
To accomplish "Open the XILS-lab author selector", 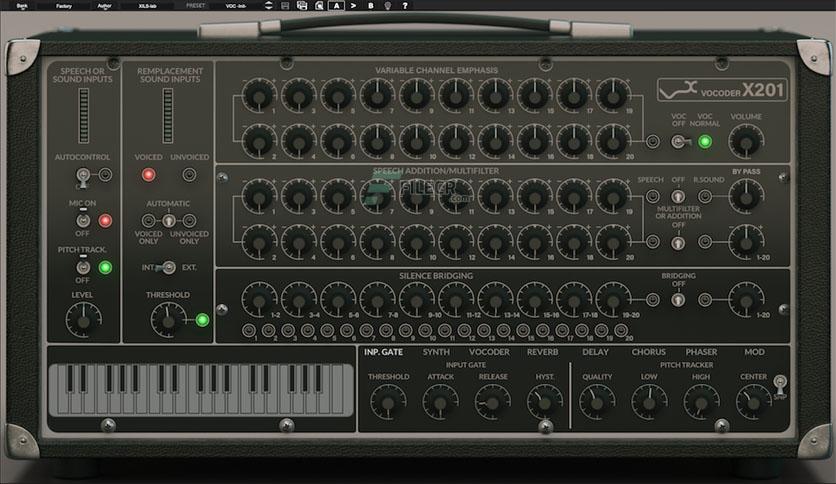I will (x=147, y=6).
